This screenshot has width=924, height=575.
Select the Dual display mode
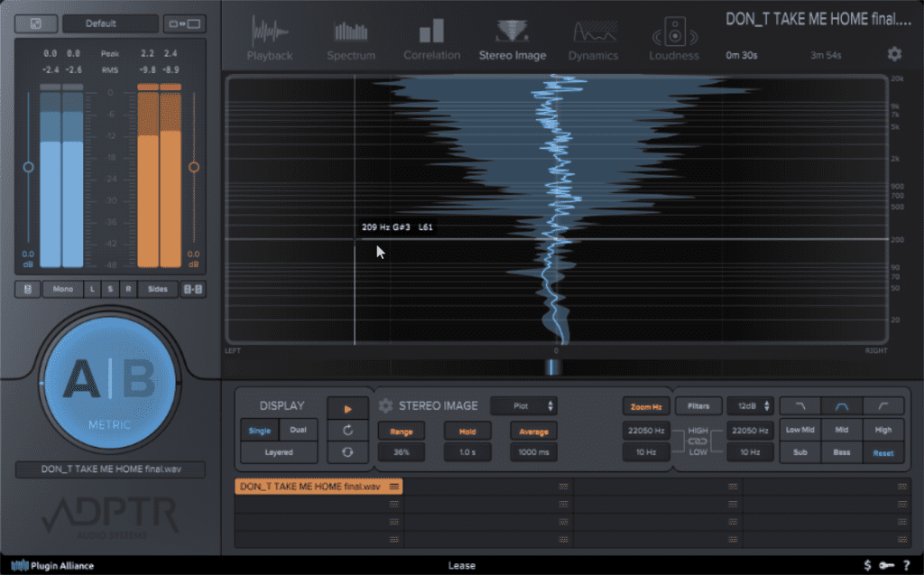298,430
